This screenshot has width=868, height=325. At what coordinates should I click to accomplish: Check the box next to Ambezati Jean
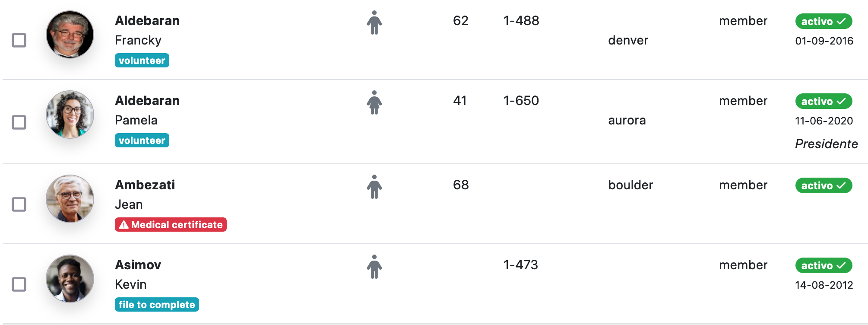click(x=19, y=204)
